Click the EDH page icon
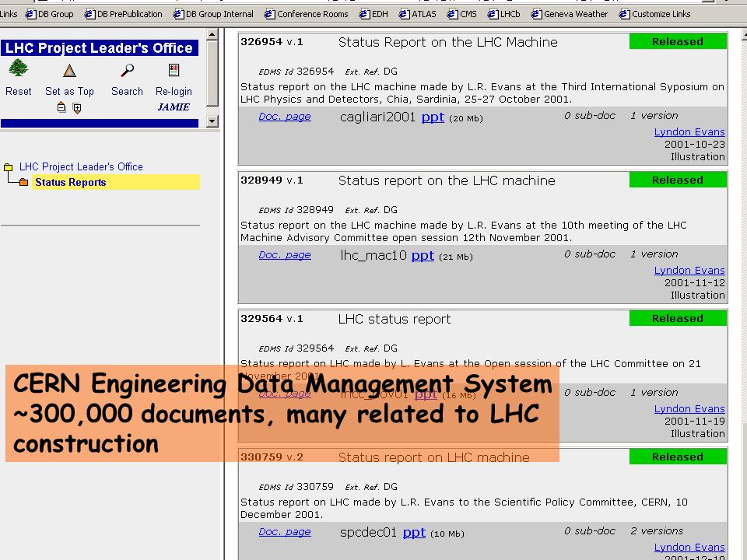 coord(364,14)
